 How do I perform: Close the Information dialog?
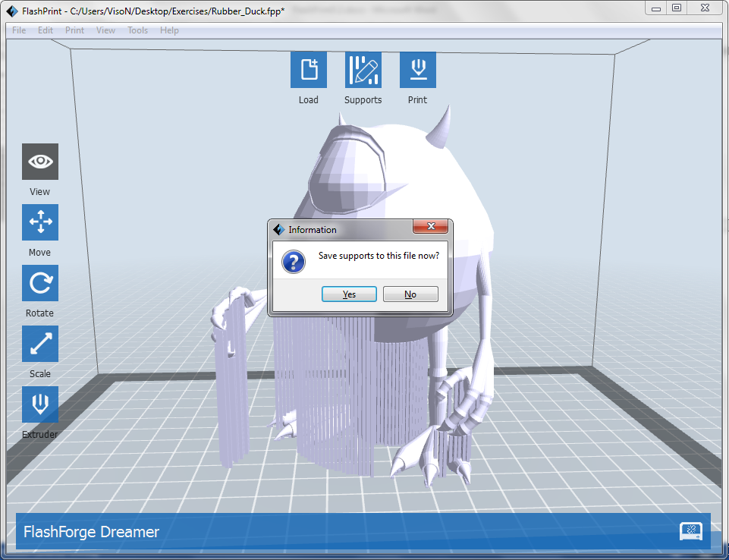pyautogui.click(x=431, y=227)
